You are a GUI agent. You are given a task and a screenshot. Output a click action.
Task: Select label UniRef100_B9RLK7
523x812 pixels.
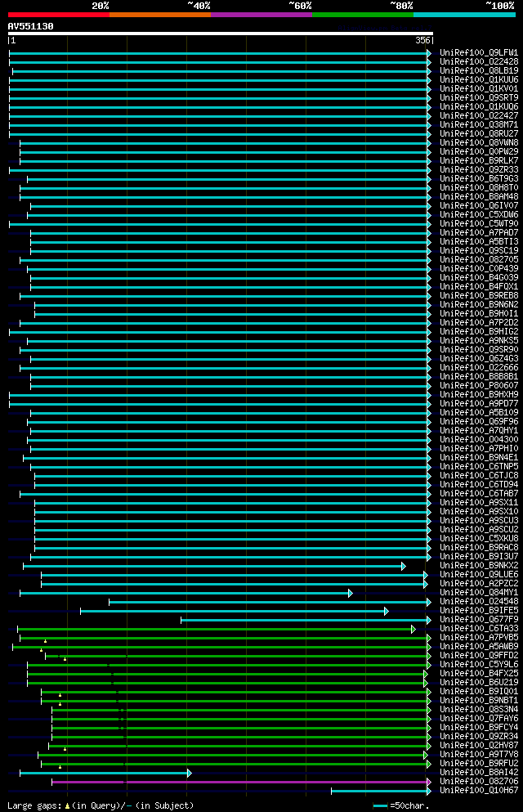point(479,160)
